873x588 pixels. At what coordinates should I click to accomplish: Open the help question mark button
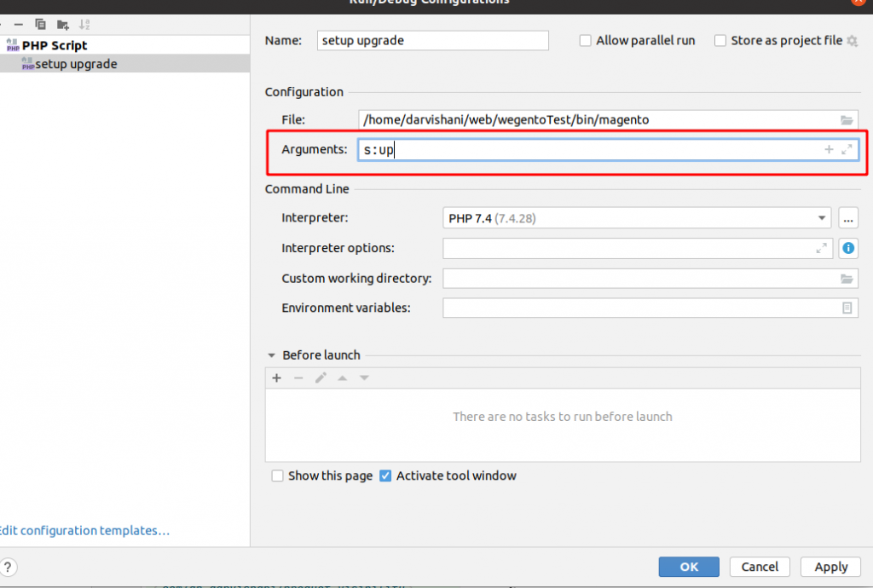8,568
